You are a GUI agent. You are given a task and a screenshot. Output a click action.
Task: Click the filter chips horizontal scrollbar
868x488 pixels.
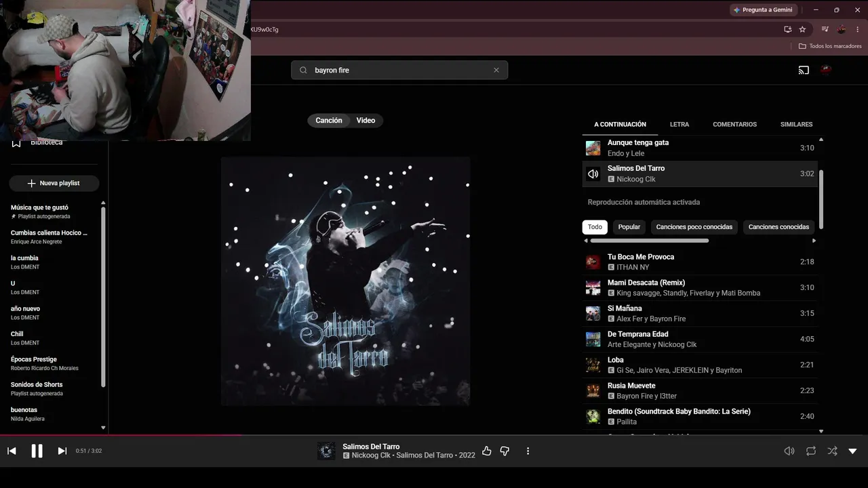tap(650, 241)
